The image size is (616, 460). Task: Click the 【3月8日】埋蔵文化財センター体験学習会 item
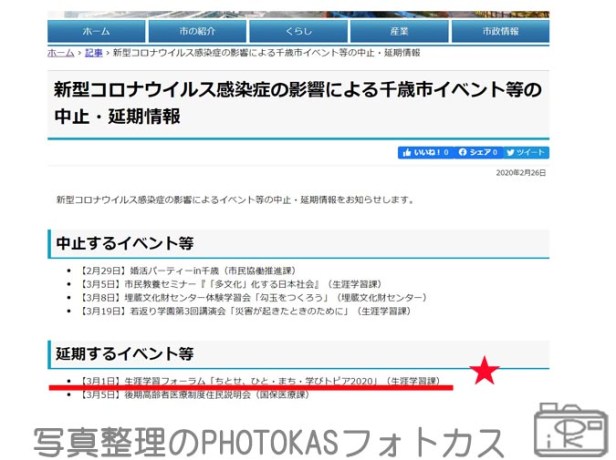tap(253, 297)
